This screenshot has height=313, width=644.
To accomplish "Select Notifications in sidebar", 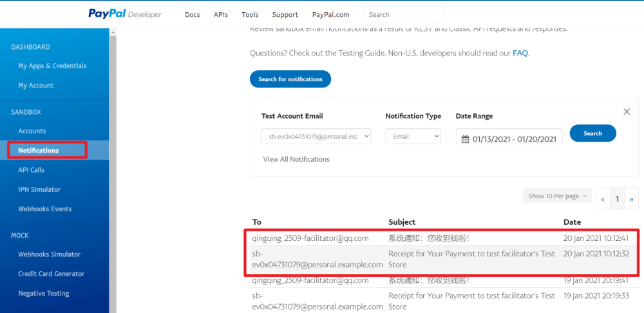I will coord(39,150).
